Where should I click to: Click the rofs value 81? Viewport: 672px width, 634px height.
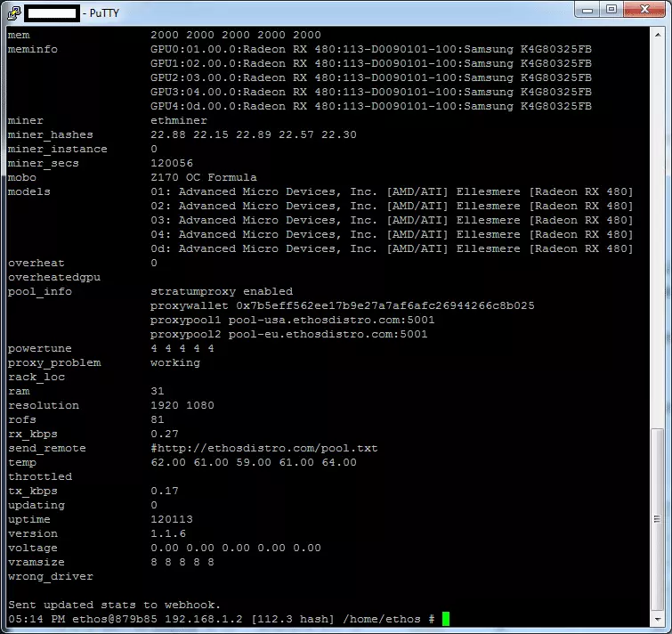[x=158, y=419]
